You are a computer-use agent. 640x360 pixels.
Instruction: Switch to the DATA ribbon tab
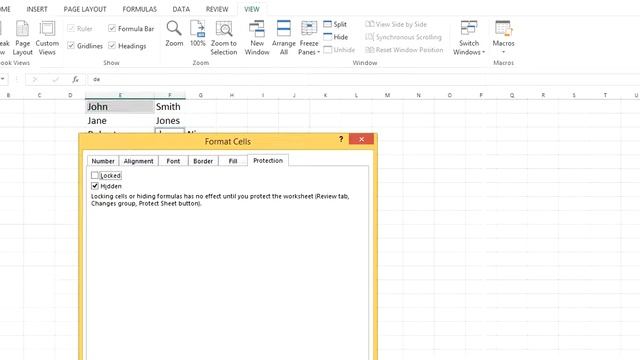pyautogui.click(x=181, y=9)
